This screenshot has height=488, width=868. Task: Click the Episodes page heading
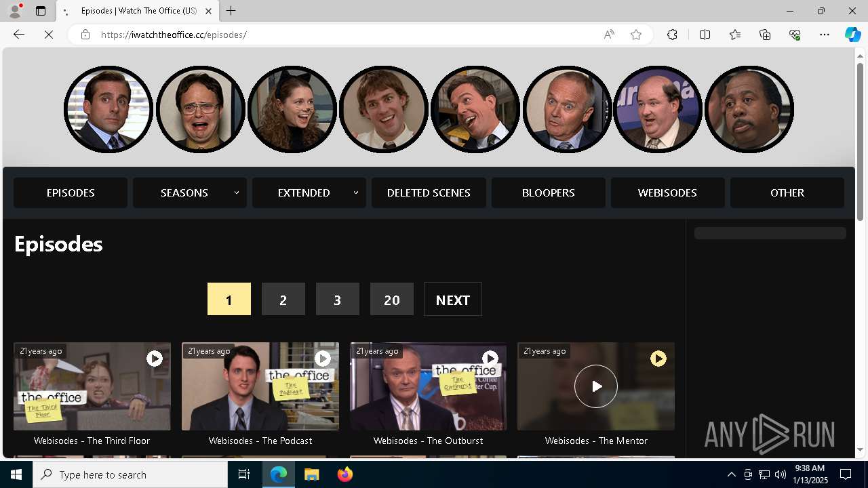point(58,244)
